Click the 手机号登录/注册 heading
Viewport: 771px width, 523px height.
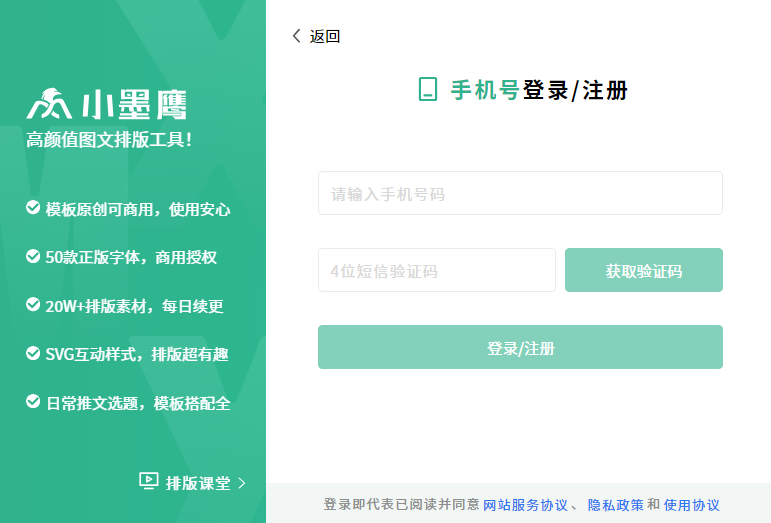pos(539,90)
